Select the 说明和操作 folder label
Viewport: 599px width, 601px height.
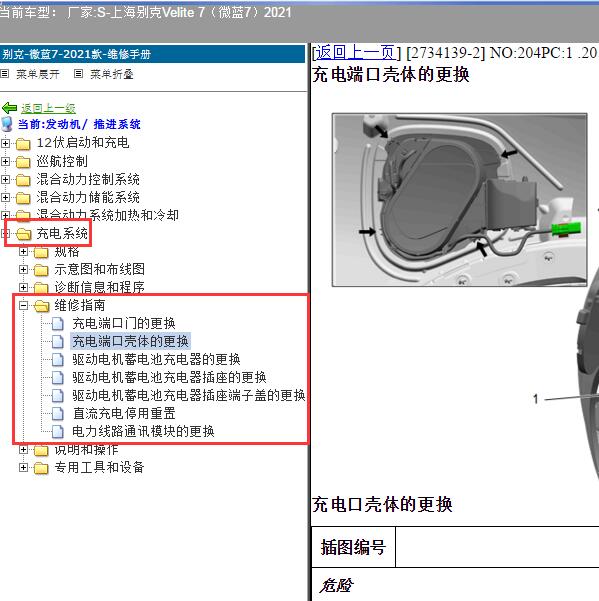(86, 450)
